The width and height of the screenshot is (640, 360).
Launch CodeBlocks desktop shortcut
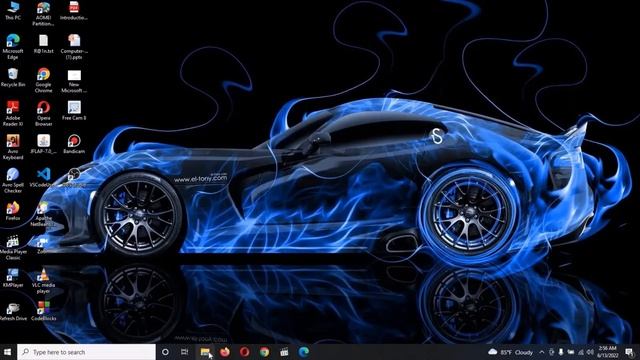click(43, 311)
